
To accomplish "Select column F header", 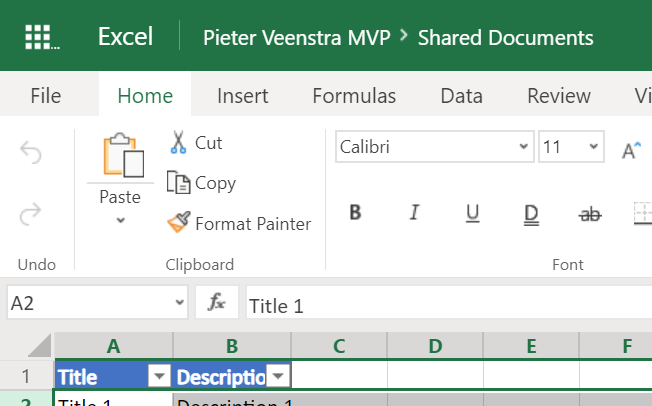I will [616, 345].
